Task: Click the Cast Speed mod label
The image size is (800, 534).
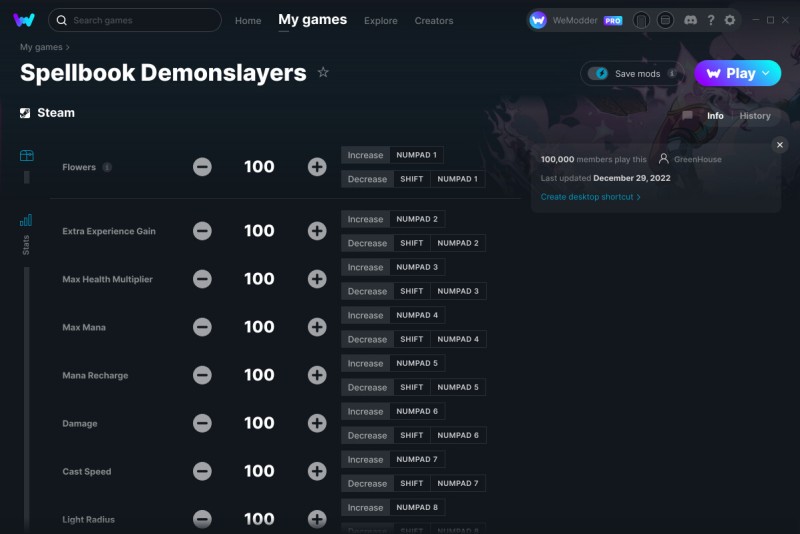Action: 87,472
